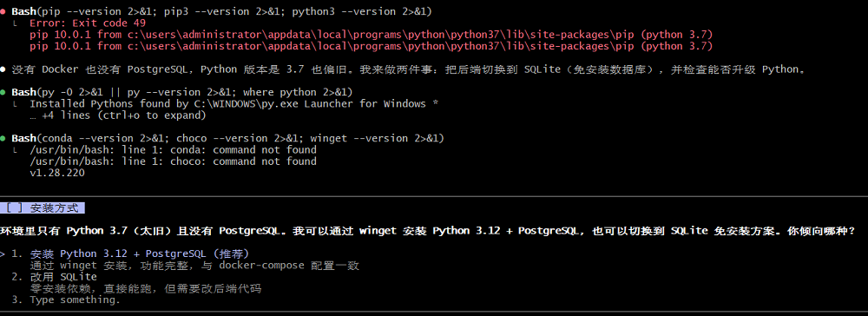Viewport: 868px width, 316px height.
Task: Click the red bullet of the pip version command
Action: click(x=3, y=11)
